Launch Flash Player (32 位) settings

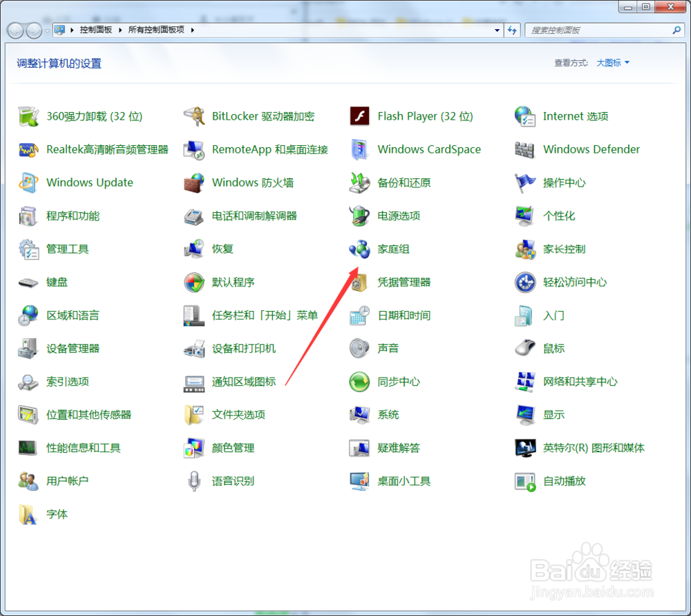pos(424,116)
